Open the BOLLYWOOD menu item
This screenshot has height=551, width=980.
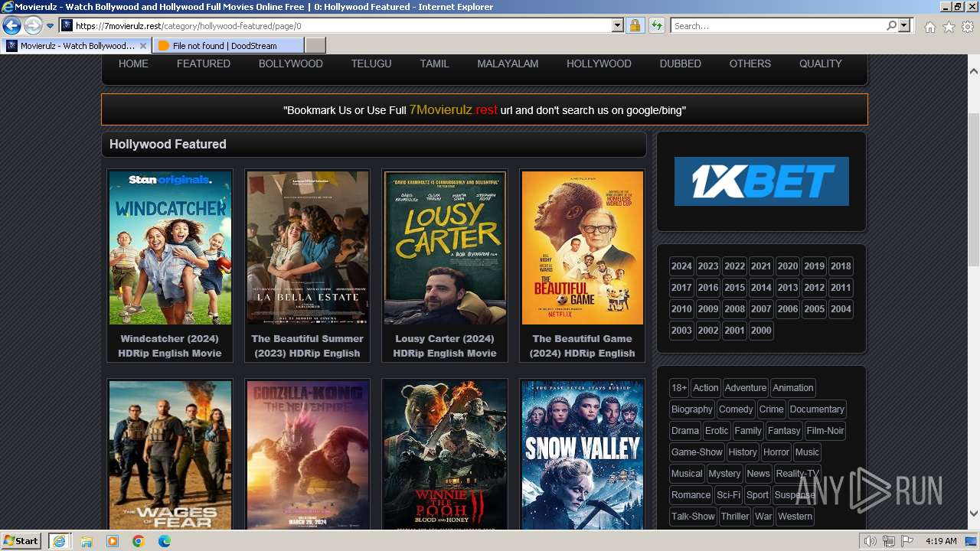(291, 64)
